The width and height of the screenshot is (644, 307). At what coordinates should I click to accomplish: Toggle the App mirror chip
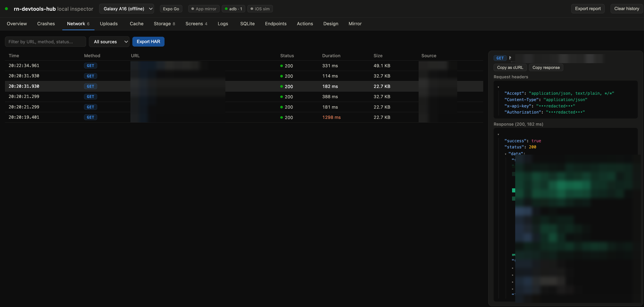click(204, 9)
